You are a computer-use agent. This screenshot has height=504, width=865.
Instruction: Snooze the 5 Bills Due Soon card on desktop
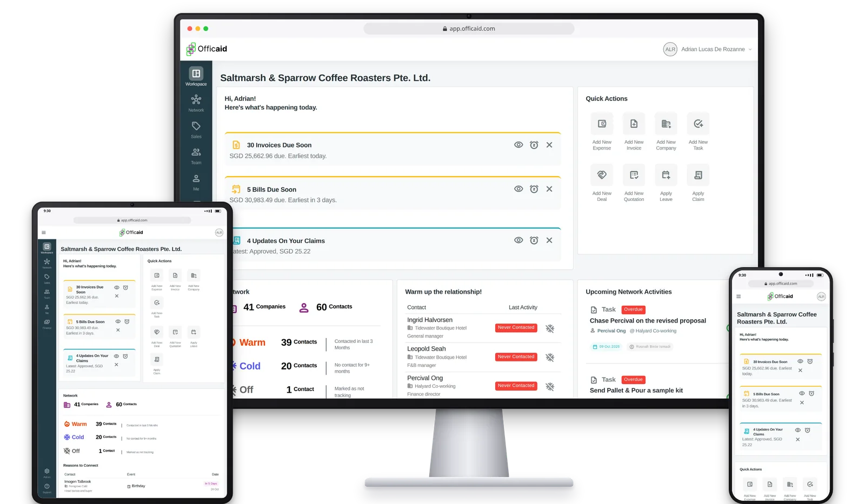(534, 189)
